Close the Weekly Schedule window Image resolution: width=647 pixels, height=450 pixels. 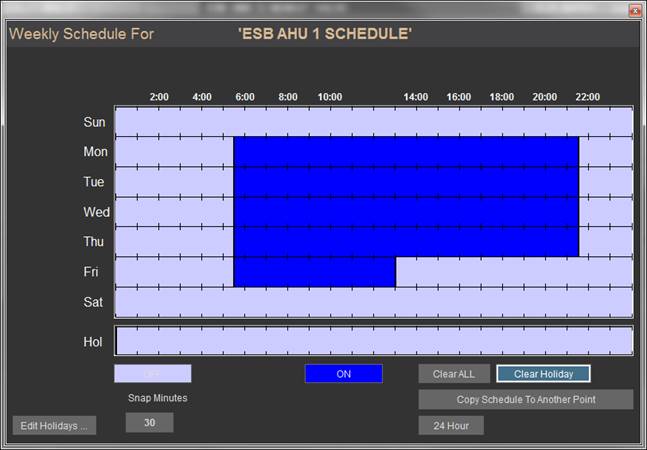click(634, 10)
